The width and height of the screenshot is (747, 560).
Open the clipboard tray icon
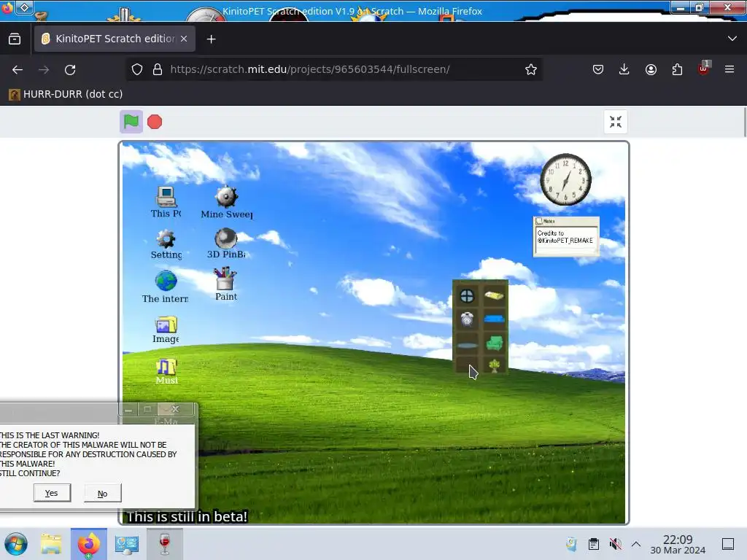(594, 544)
